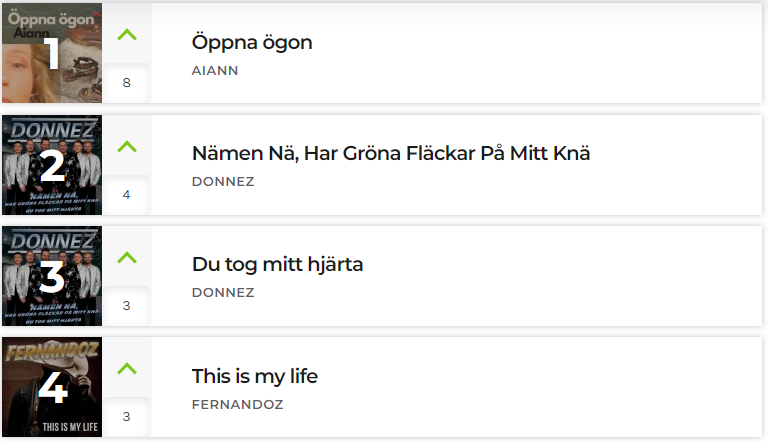The height and width of the screenshot is (443, 768).
Task: Click artist name DONNEZ under Du tog mitt hjärta
Action: pyautogui.click(x=223, y=293)
